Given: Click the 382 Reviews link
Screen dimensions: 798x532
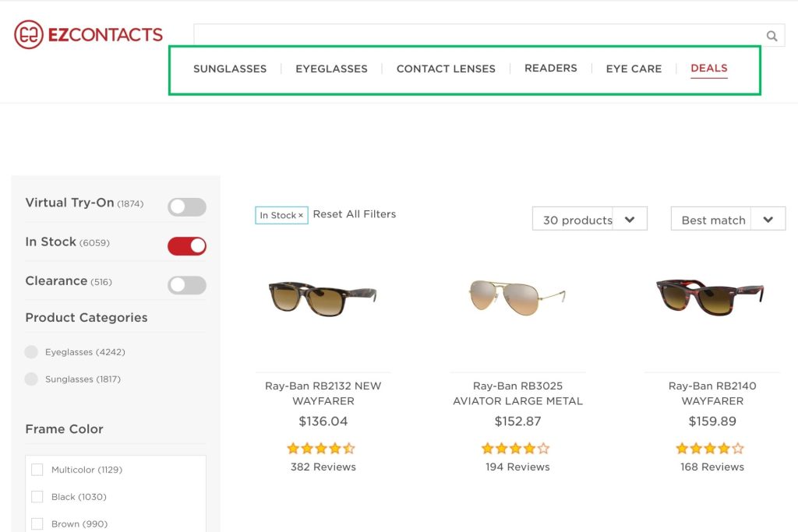Looking at the screenshot, I should click(x=323, y=467).
